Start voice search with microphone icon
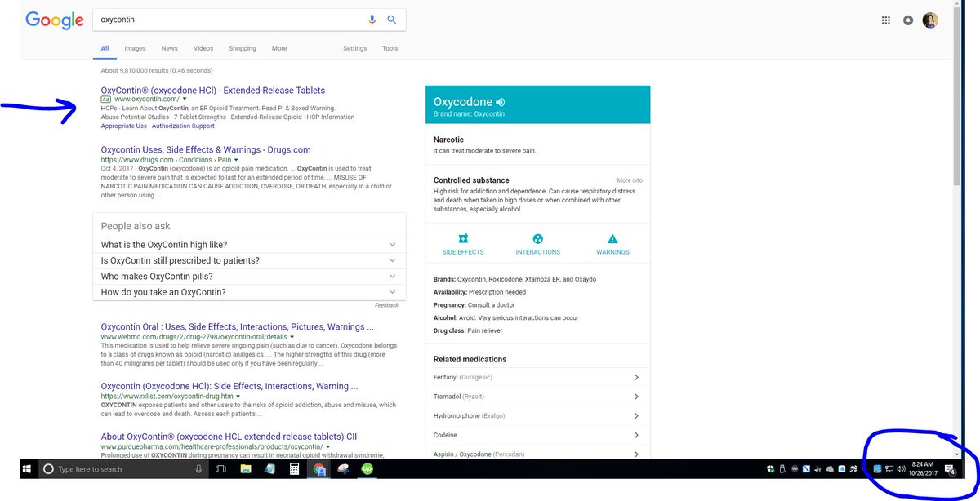The image size is (980, 501). 372,20
